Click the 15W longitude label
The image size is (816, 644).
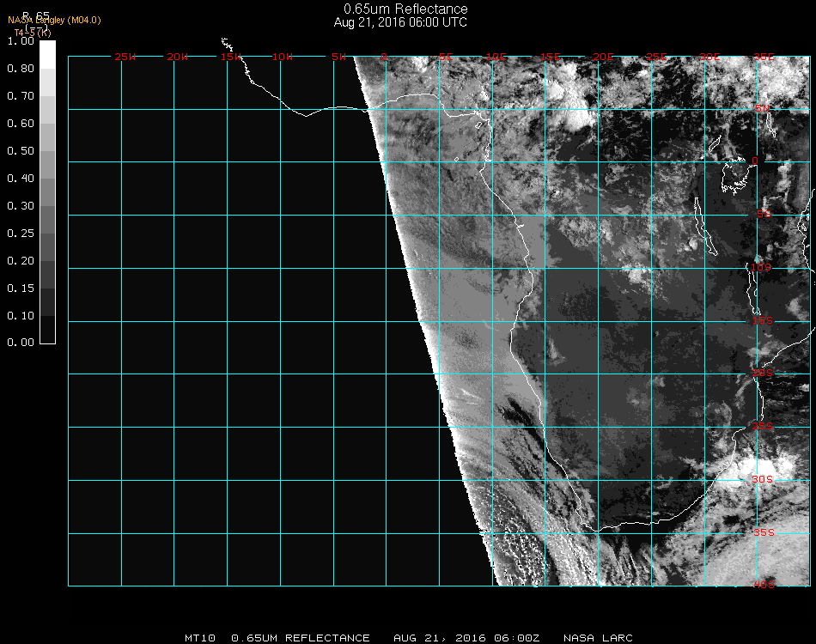click(x=230, y=57)
